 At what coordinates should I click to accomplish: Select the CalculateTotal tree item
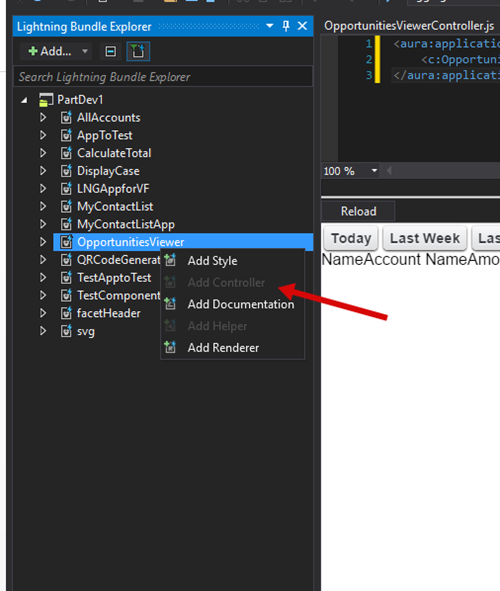click(114, 153)
